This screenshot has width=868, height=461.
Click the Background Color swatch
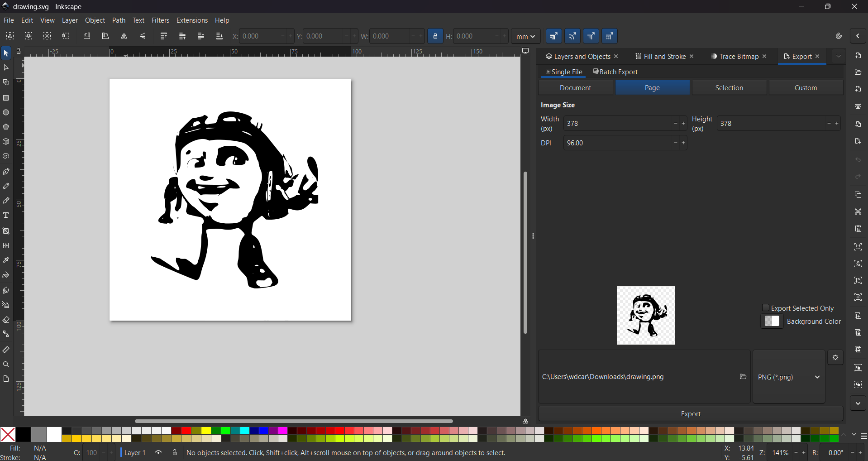tap(772, 322)
